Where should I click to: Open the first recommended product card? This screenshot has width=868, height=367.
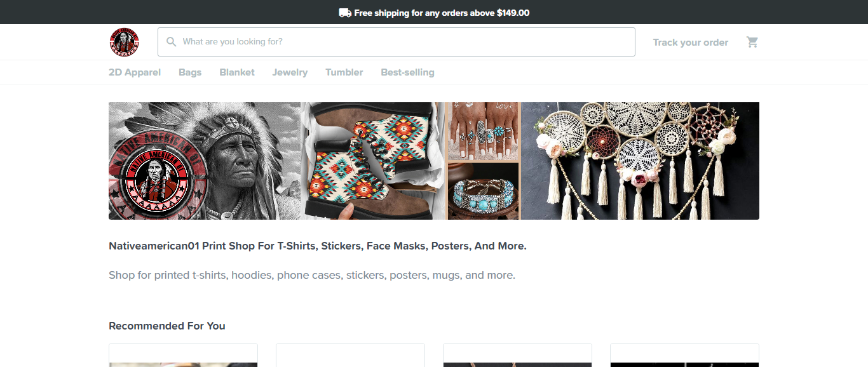click(183, 356)
